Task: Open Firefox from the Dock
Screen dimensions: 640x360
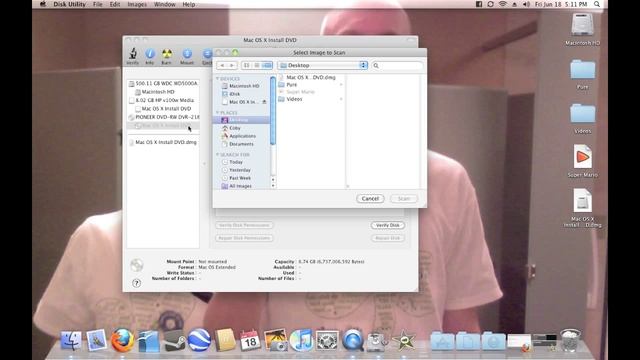Action: coord(122,340)
